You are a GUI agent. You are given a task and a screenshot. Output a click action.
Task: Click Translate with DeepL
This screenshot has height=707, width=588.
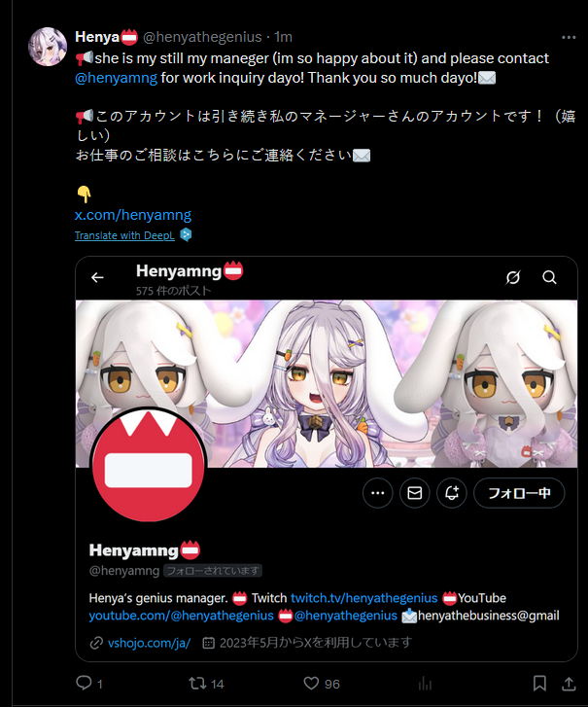point(124,235)
